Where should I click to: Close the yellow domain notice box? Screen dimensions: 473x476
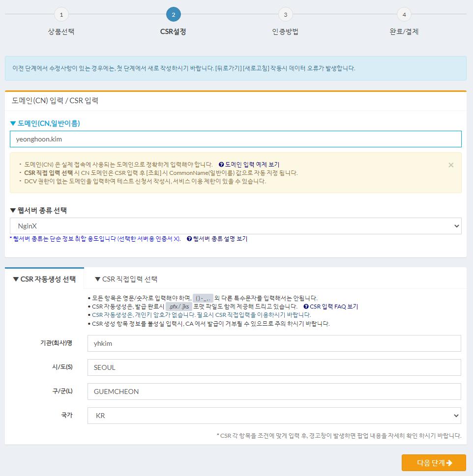point(451,165)
